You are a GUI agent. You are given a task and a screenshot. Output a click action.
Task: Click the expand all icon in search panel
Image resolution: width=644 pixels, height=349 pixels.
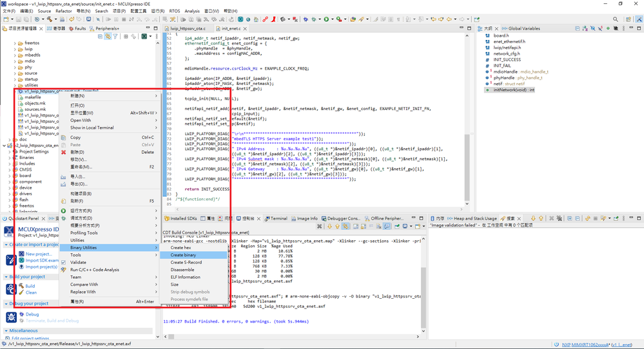570,218
